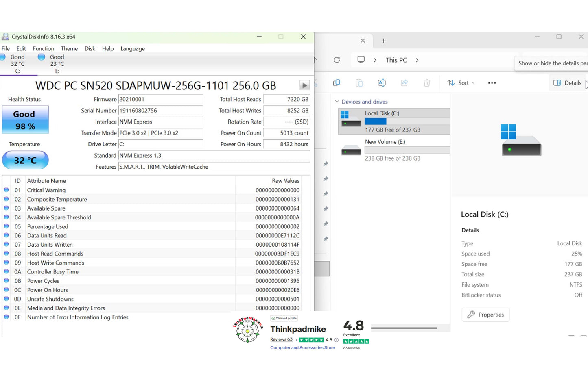Click the next disk arrow button
The height and width of the screenshot is (369, 588).
click(304, 85)
